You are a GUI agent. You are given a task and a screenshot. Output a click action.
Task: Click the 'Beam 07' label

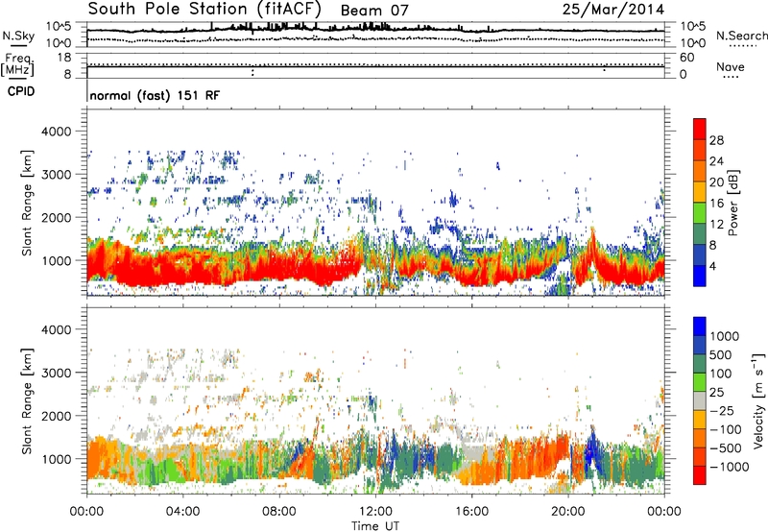374,11
